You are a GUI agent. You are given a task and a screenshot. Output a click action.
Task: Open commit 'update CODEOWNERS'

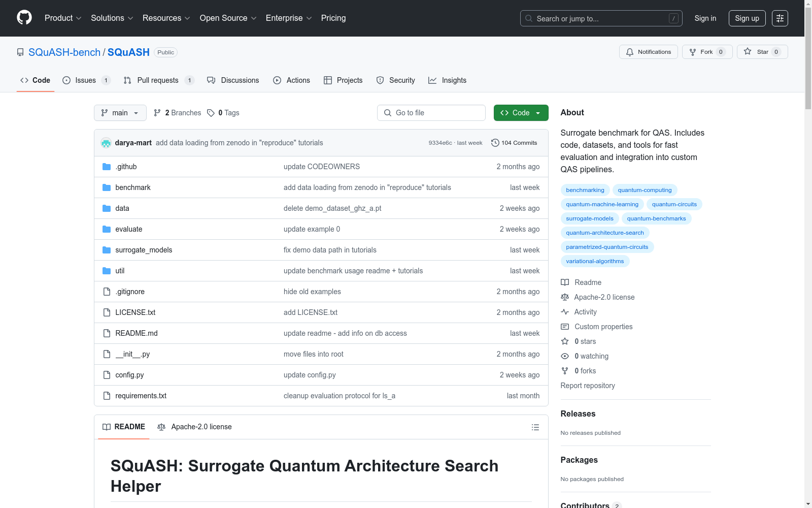[322, 167]
